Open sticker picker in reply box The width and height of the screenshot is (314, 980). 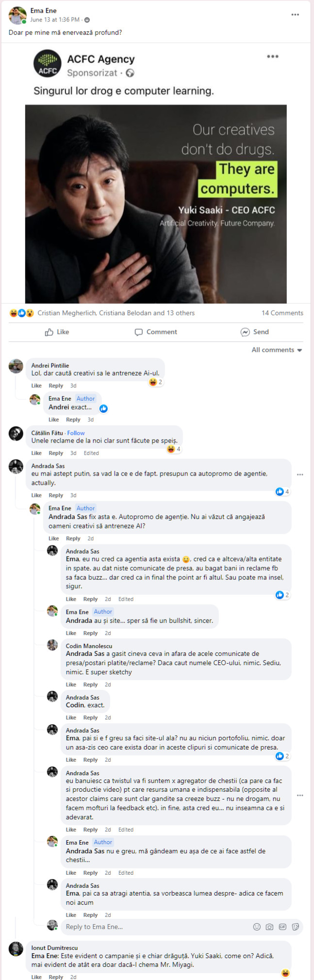tap(295, 927)
